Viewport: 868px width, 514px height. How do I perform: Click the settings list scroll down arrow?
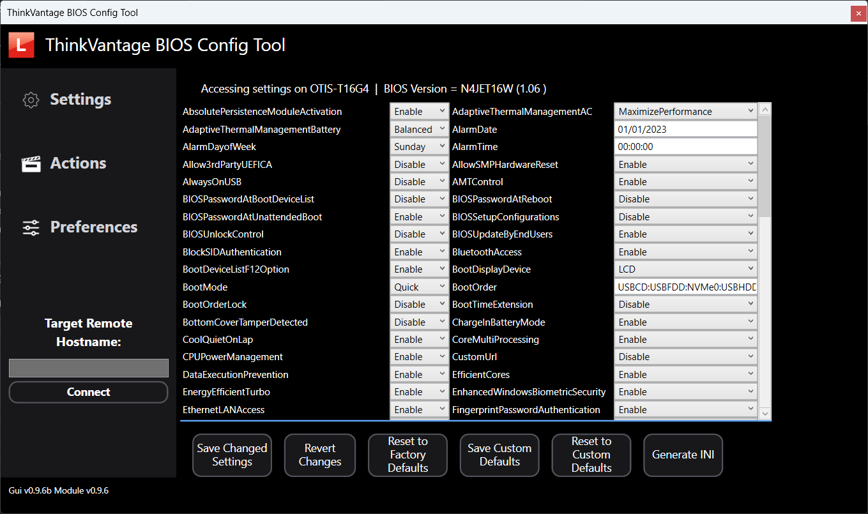765,413
